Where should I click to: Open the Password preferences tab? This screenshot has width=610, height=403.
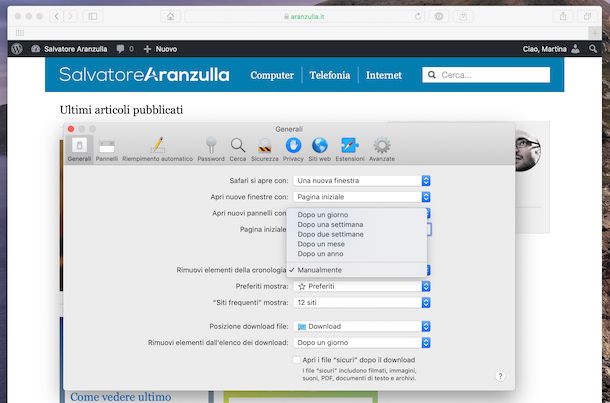(x=211, y=150)
